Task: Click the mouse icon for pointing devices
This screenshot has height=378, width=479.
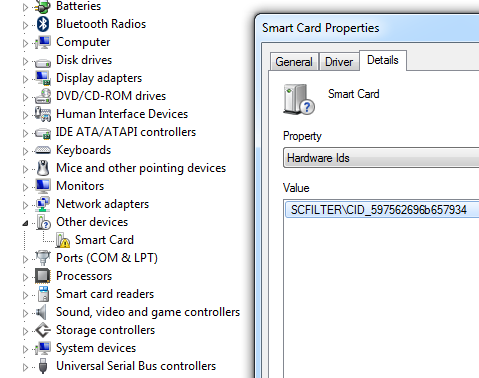Action: tap(43, 168)
